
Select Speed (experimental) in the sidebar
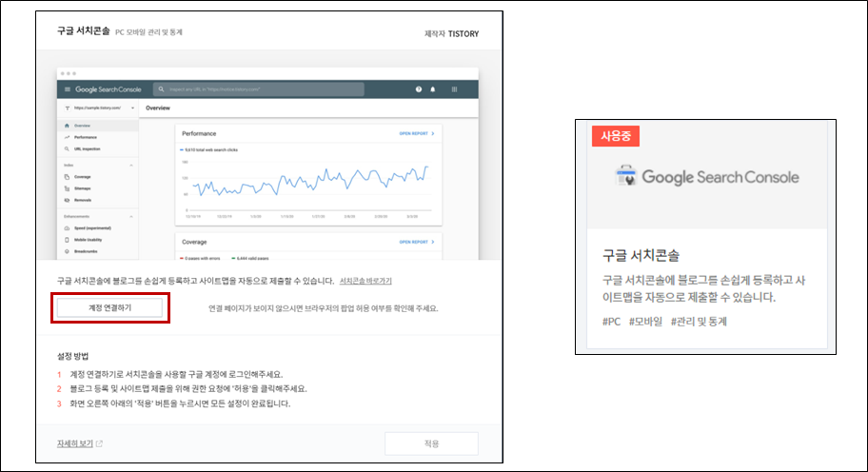coord(92,228)
